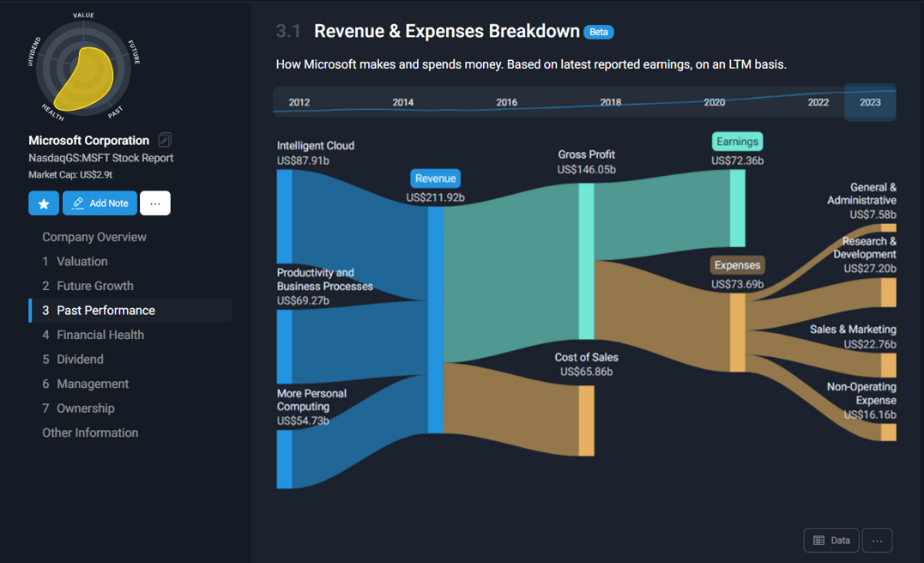Select year 2012 on the timeline
The height and width of the screenshot is (563, 924).
coord(299,103)
